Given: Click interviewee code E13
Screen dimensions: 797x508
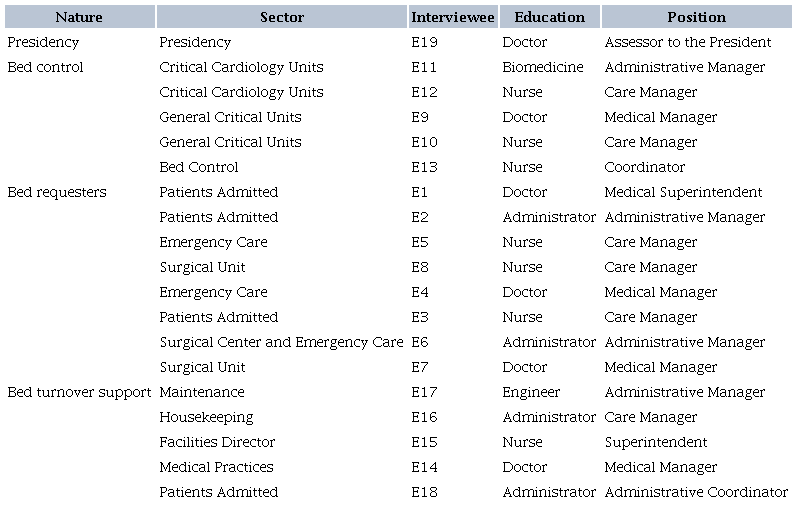Looking at the screenshot, I should tap(425, 167).
